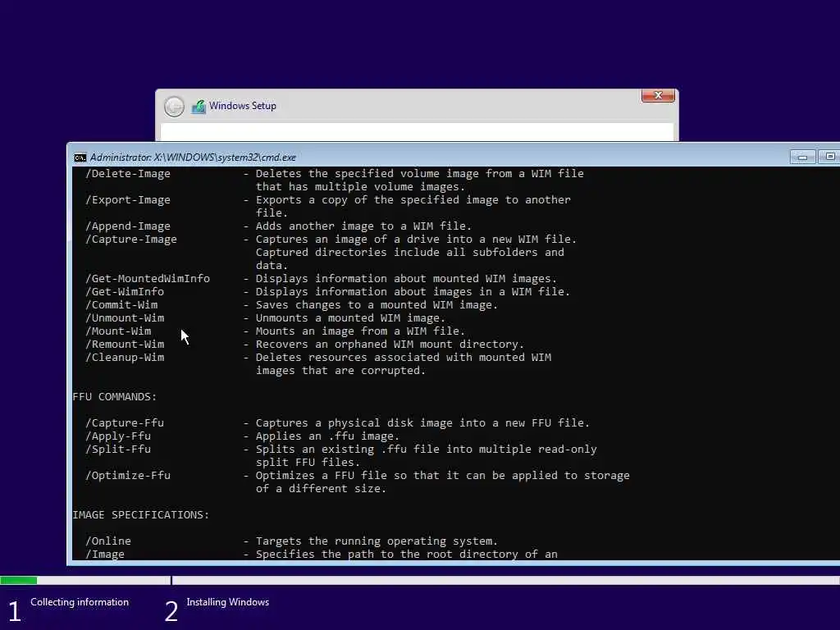Click the green setup progress bar
Image resolution: width=840 pixels, height=630 pixels.
[19, 580]
